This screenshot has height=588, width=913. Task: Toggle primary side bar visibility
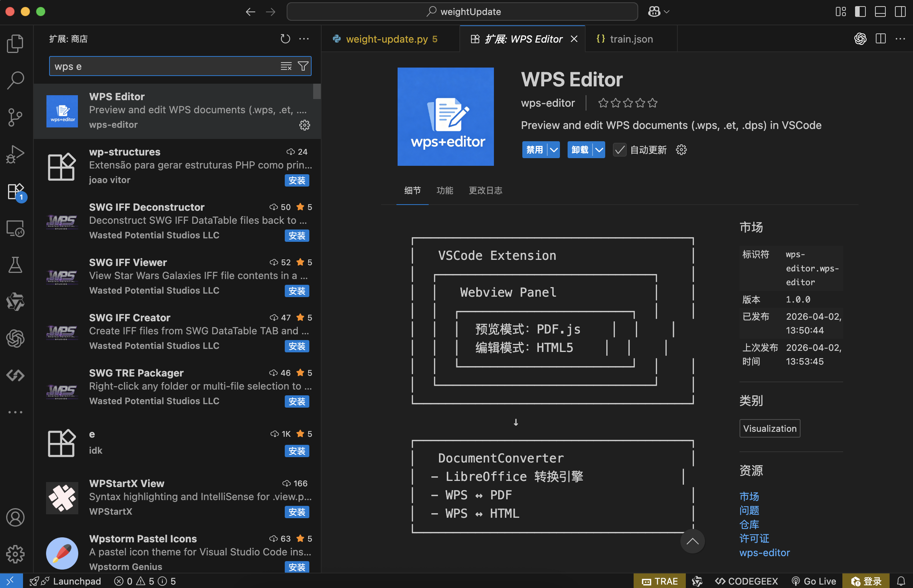click(x=860, y=12)
